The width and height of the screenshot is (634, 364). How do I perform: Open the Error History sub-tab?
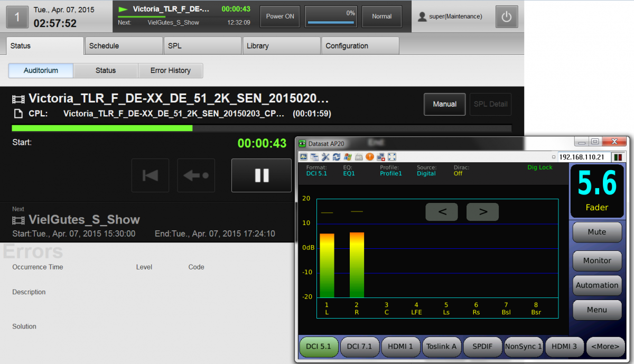pyautogui.click(x=170, y=70)
